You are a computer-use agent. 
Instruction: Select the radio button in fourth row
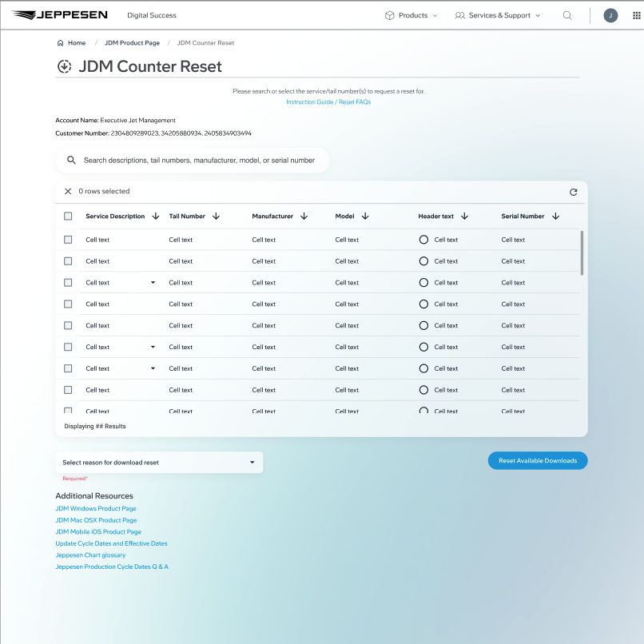click(423, 304)
